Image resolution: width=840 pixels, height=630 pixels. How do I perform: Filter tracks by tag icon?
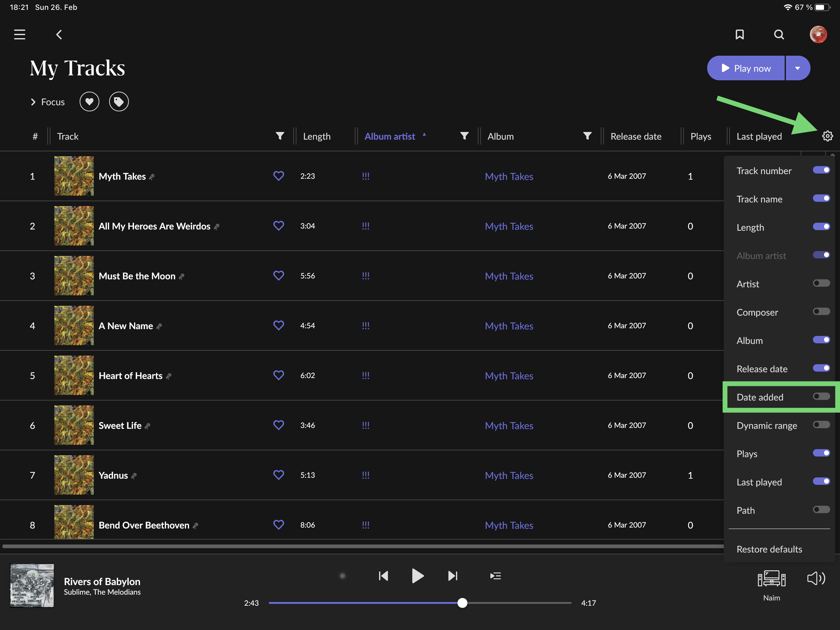coord(119,102)
